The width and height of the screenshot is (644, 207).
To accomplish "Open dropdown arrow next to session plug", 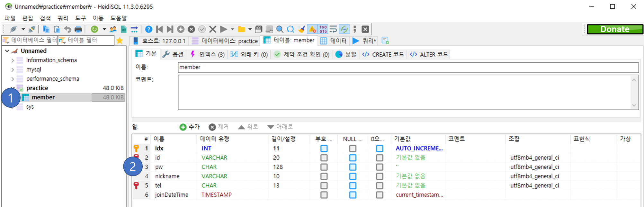I will 23,29.
